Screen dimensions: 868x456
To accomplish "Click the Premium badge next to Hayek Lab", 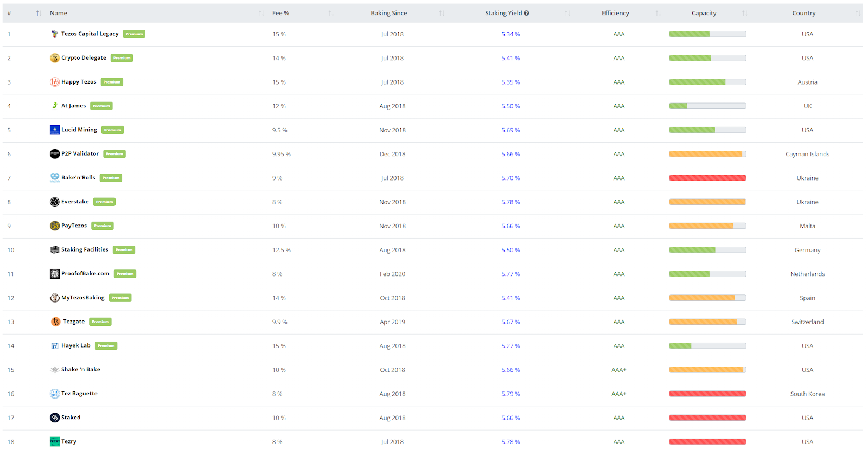I will (106, 346).
